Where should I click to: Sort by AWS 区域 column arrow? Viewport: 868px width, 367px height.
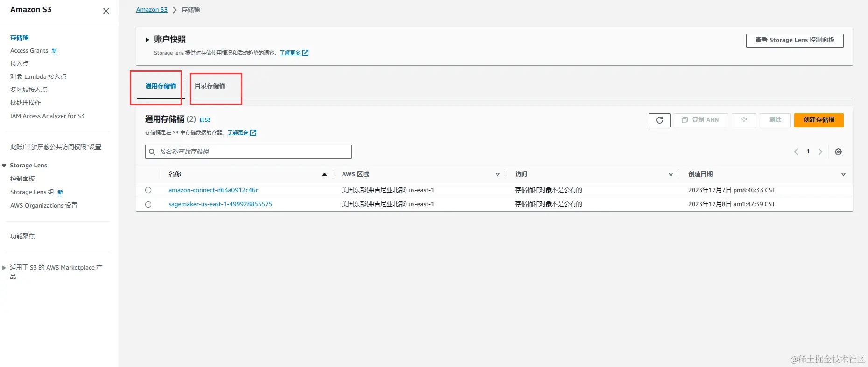click(497, 174)
